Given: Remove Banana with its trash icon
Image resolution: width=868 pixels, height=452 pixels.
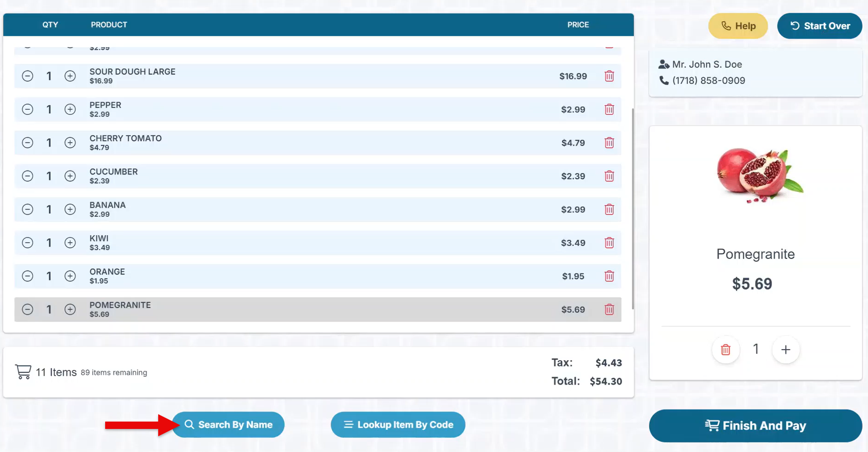Looking at the screenshot, I should 609,209.
